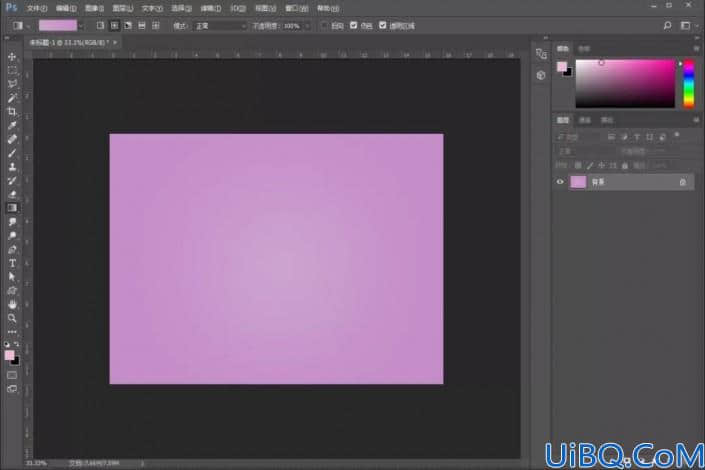Screen dimensions: 705x470
Task: Enable the Reverse gradient checkbox
Action: pos(324,26)
